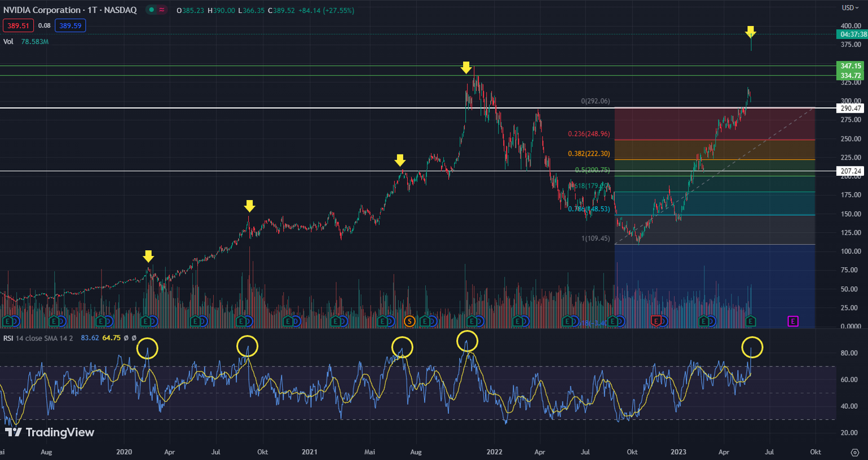Click the 400.00 price axis label
Viewport: 868px width, 460px height.
(x=851, y=26)
